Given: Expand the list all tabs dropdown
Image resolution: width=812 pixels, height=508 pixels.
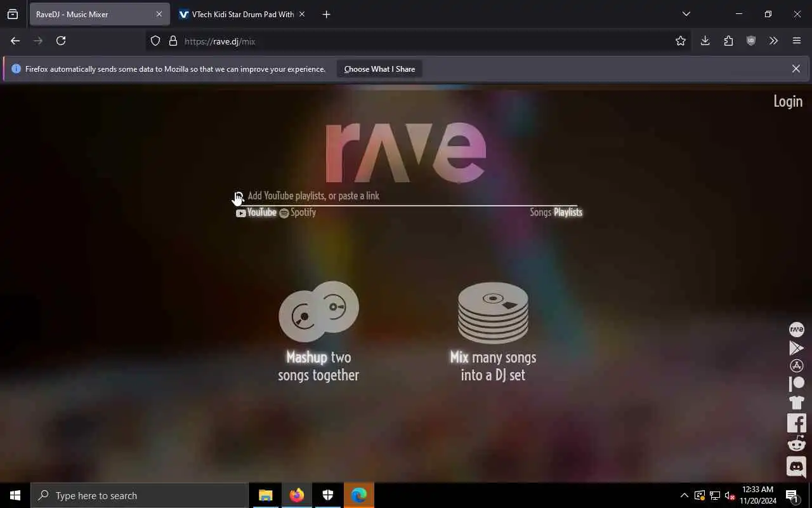Looking at the screenshot, I should coord(686,14).
